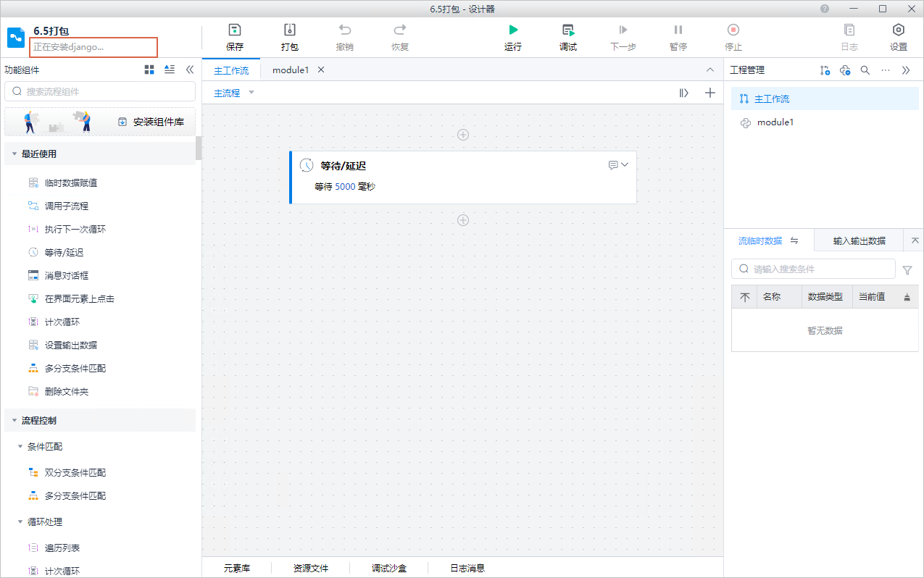Image resolution: width=924 pixels, height=578 pixels.
Task: Open the 主流程 dropdown arrow
Action: 251,93
